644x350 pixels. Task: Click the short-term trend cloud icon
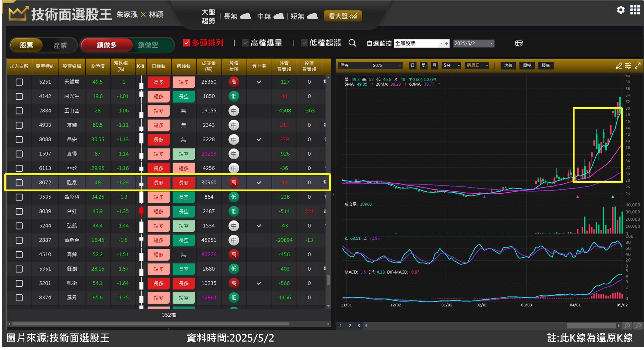pyautogui.click(x=312, y=16)
